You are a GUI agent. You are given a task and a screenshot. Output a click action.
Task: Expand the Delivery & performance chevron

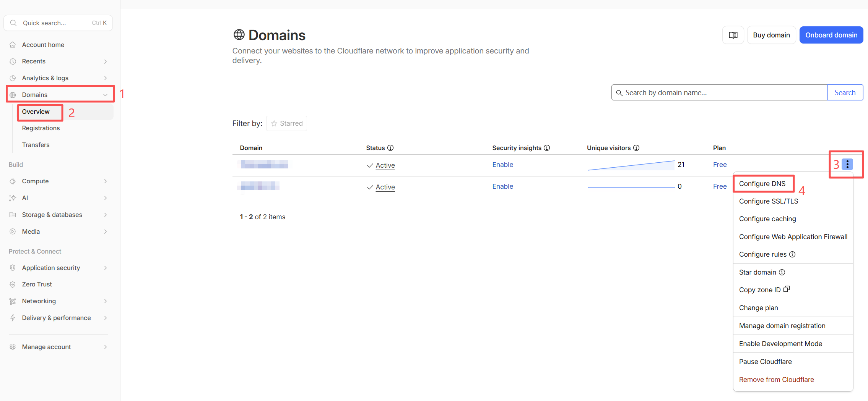(x=106, y=318)
